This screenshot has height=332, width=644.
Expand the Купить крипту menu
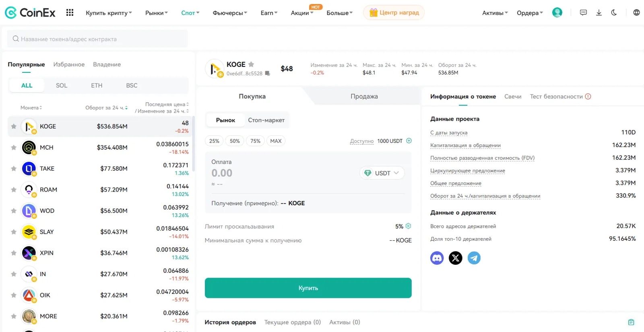(109, 13)
